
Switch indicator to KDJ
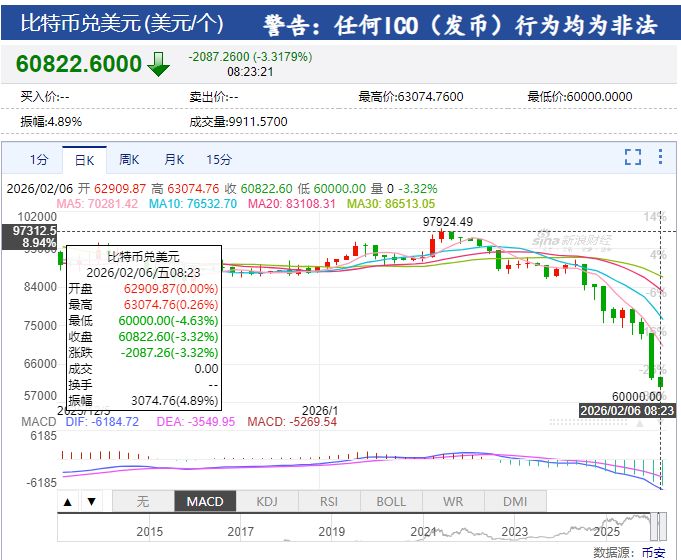tap(266, 501)
